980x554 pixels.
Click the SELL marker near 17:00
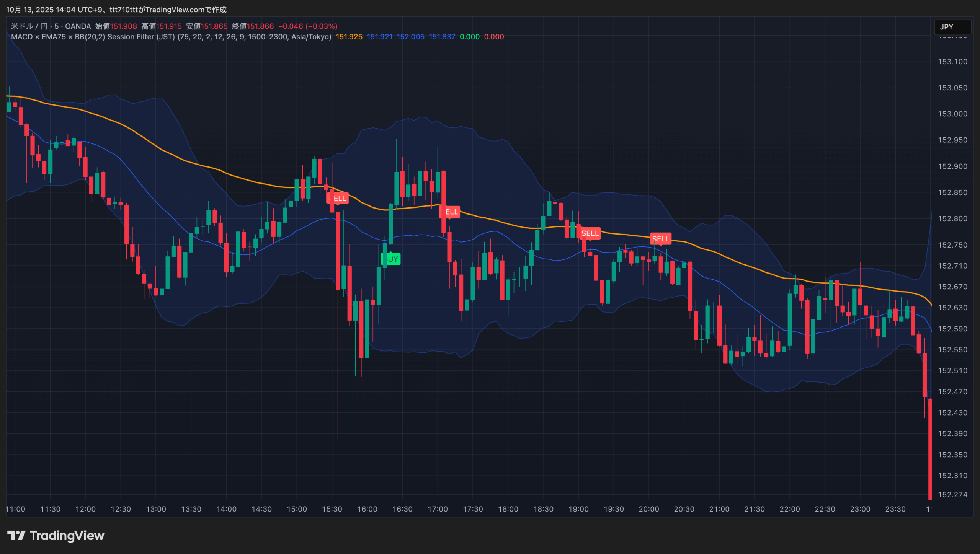click(x=450, y=212)
